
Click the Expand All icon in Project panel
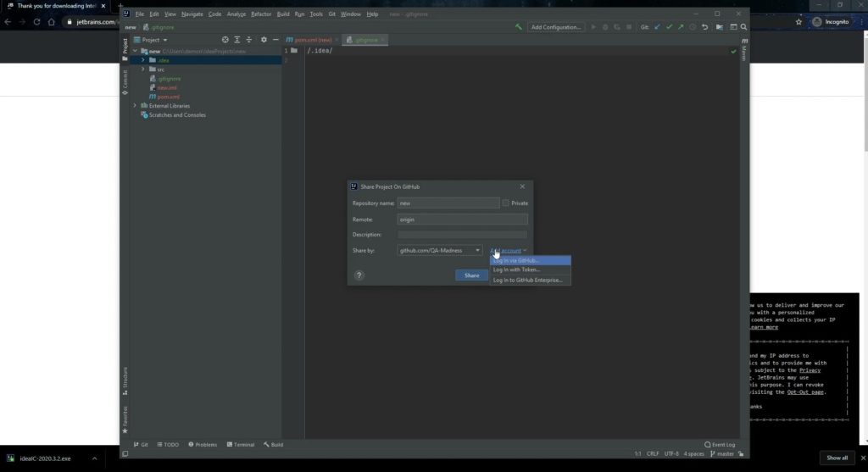coord(237,40)
